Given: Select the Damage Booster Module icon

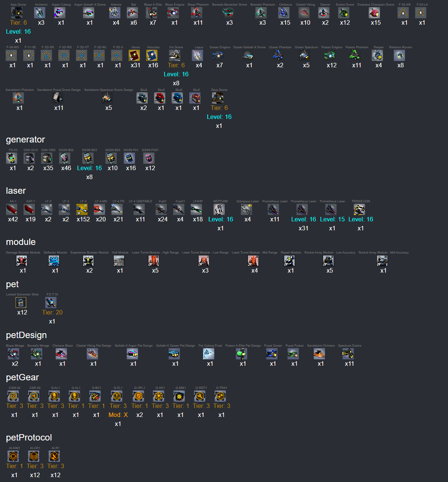Looking at the screenshot, I should click(x=22, y=261).
